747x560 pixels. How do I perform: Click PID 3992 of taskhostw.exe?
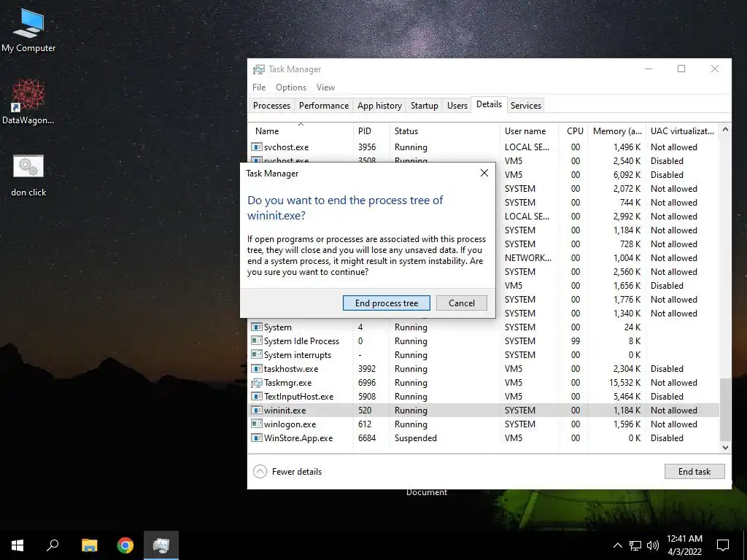pyautogui.click(x=367, y=368)
